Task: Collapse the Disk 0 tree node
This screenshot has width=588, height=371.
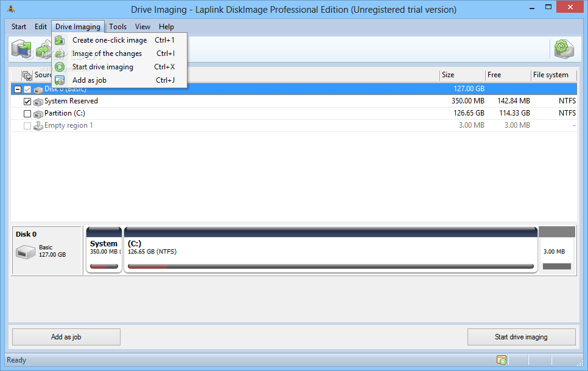Action: click(x=17, y=89)
